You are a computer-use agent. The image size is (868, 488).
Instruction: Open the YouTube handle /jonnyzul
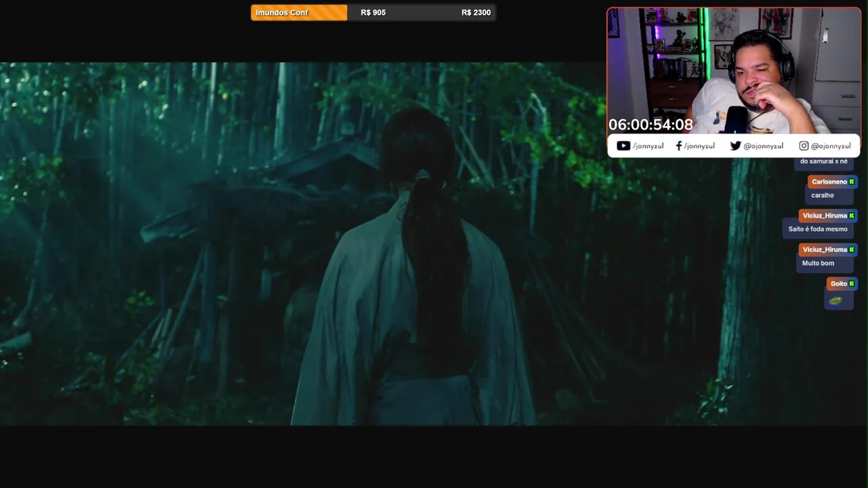pyautogui.click(x=648, y=146)
